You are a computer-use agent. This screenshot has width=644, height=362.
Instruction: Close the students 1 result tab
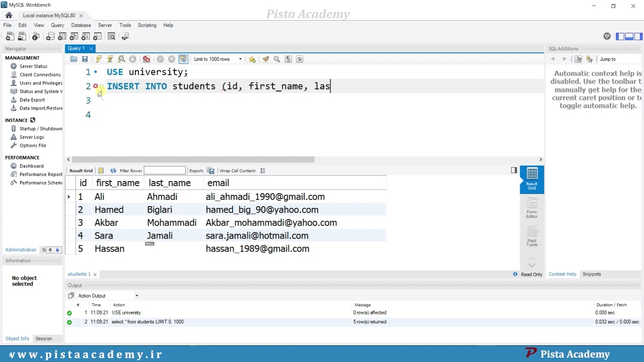95,274
